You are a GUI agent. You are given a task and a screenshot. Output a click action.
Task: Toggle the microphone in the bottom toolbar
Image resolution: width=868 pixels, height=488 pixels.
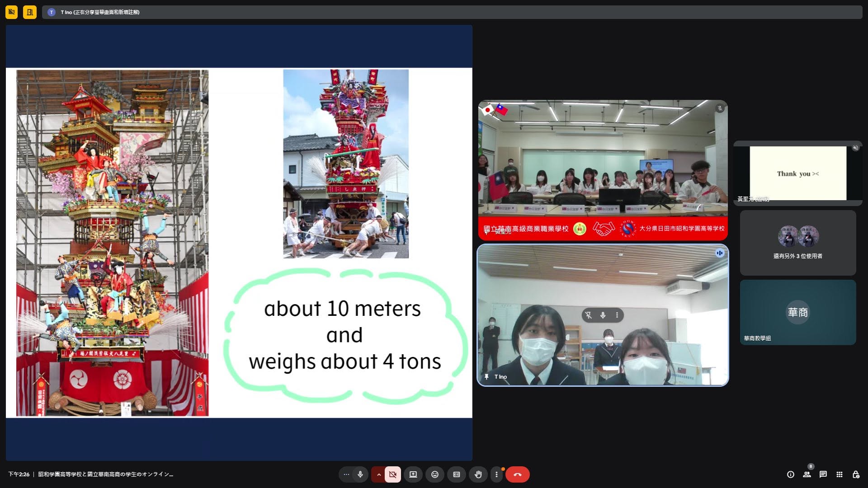(360, 474)
